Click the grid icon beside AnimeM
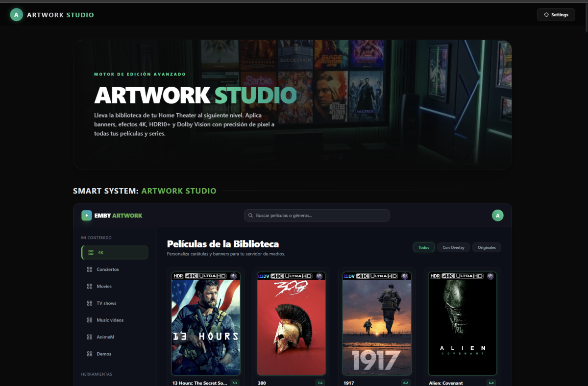The width and height of the screenshot is (588, 386). click(89, 337)
